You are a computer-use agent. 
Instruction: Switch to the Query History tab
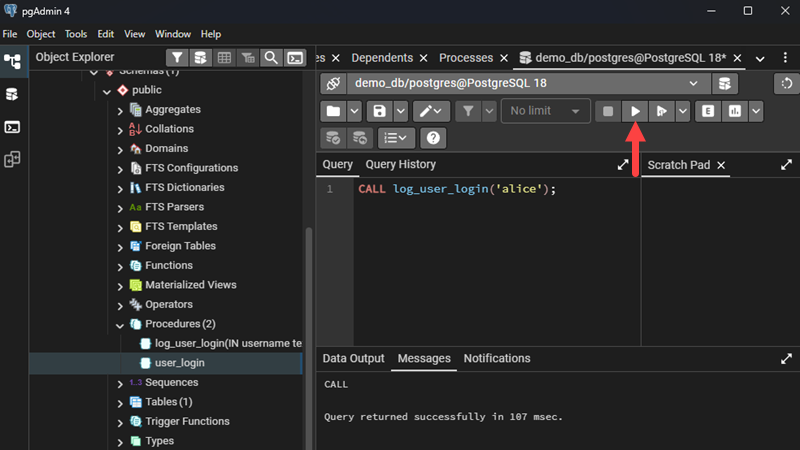pos(401,164)
